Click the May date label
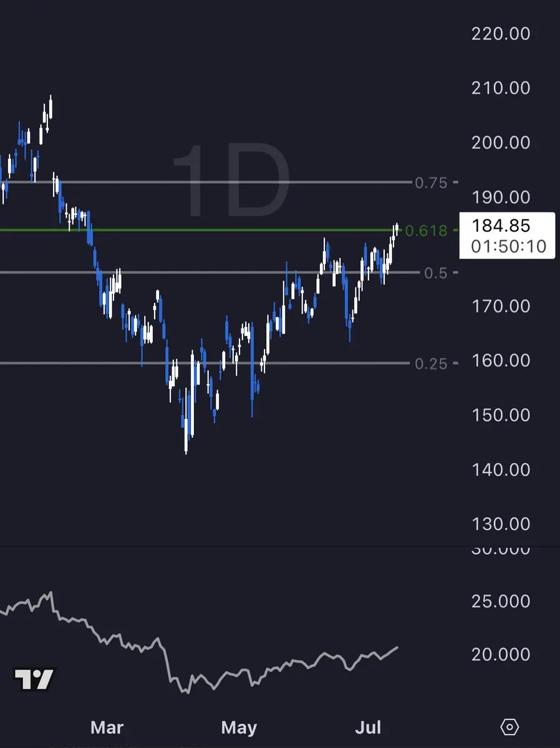The image size is (560, 748). [239, 727]
